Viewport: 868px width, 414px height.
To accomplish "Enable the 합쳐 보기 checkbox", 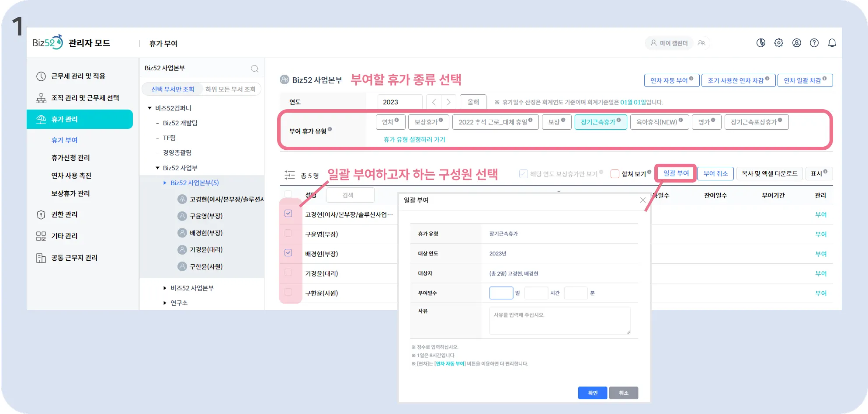I will click(x=615, y=174).
